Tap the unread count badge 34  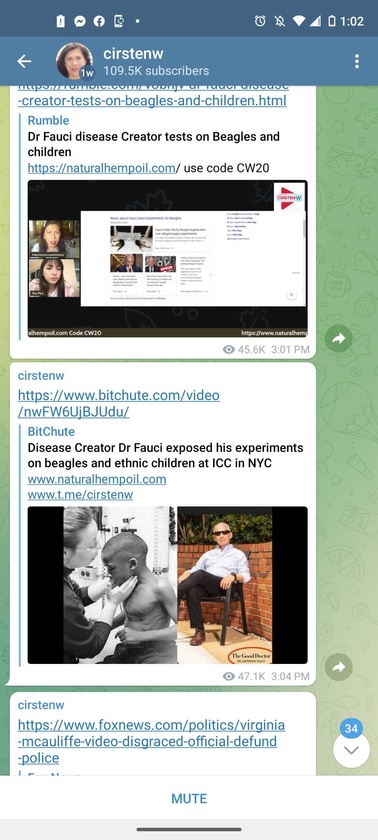tap(351, 729)
